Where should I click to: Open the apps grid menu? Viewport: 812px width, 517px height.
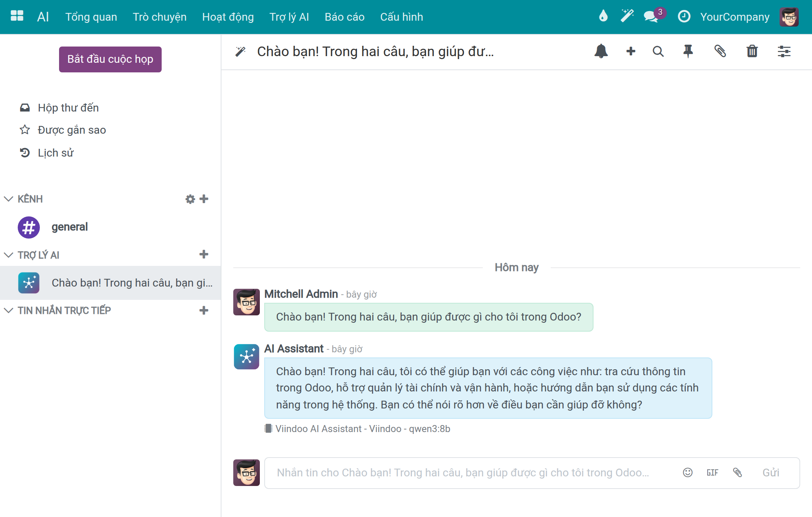click(17, 16)
